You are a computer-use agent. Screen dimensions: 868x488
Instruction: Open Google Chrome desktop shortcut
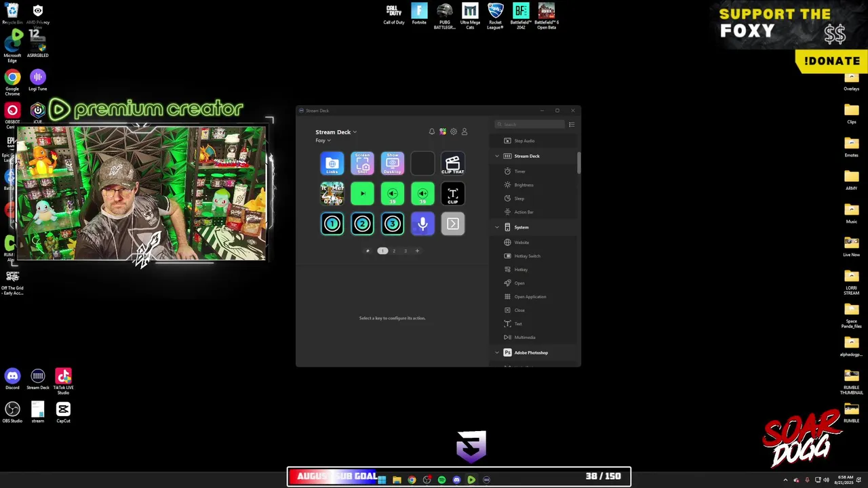pos(12,82)
